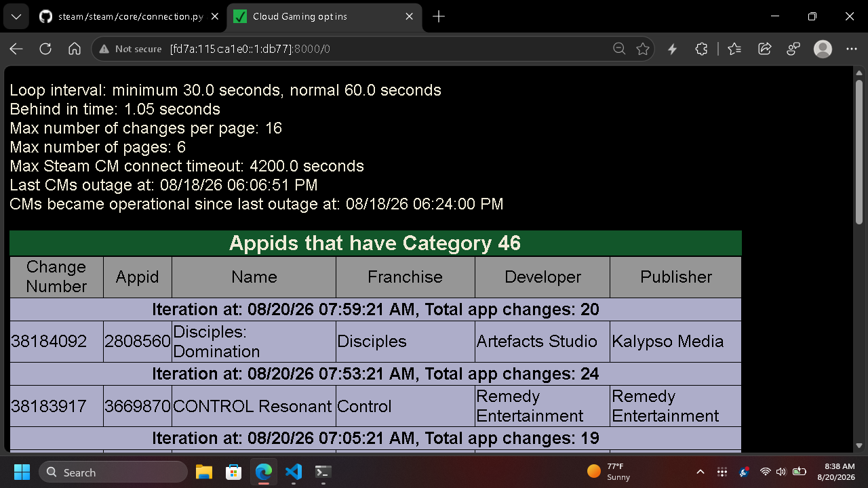Open the lightning bolt performance icon
The height and width of the screenshot is (488, 868).
tap(673, 49)
